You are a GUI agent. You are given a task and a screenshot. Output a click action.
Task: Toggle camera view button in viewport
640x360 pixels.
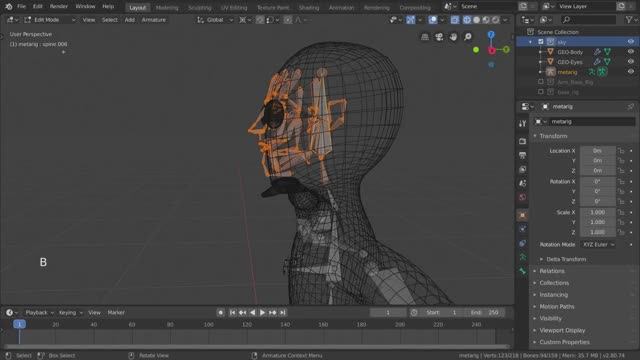click(x=439, y=37)
